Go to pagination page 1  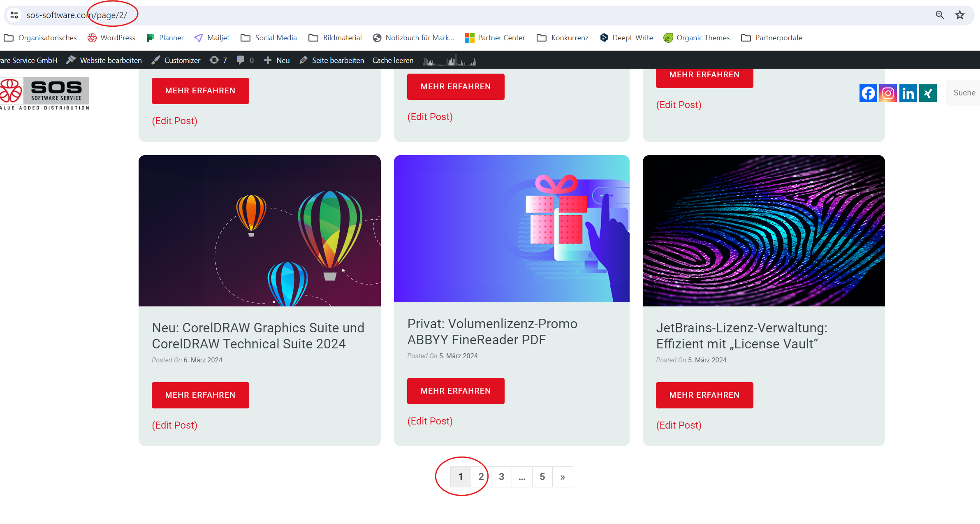[461, 477]
